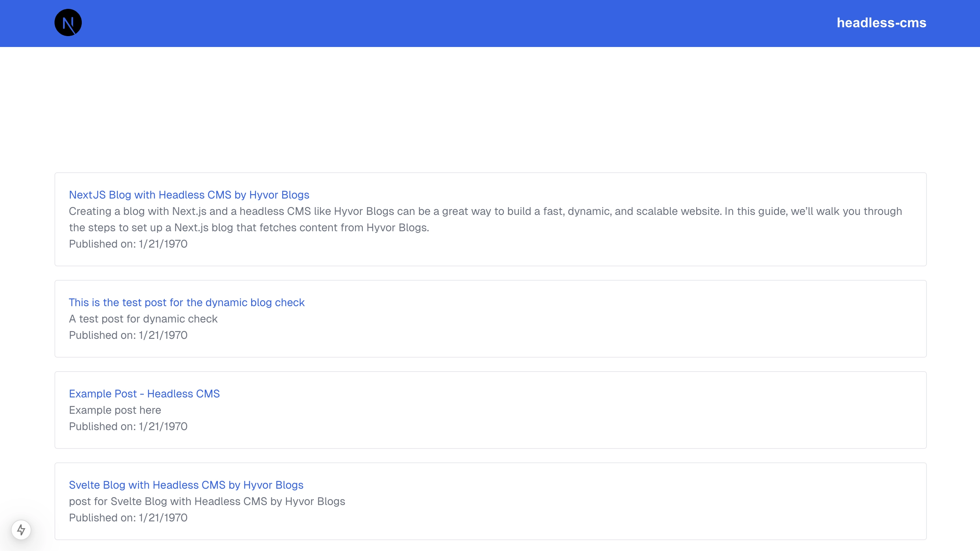Click the published date under the NextJS Blog post
This screenshot has width=980, height=551.
(128, 244)
